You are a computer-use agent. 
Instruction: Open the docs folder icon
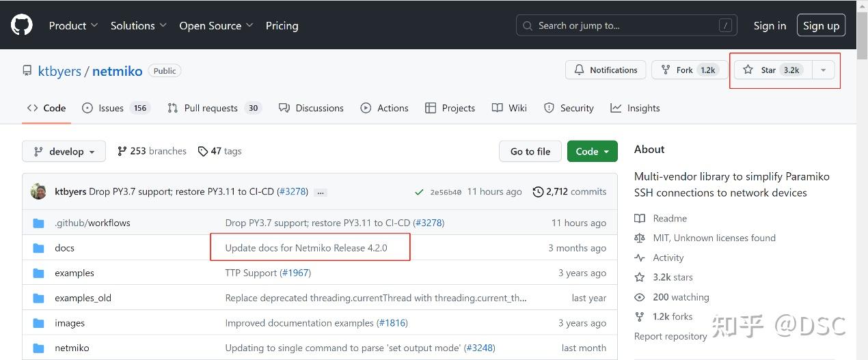(x=39, y=248)
